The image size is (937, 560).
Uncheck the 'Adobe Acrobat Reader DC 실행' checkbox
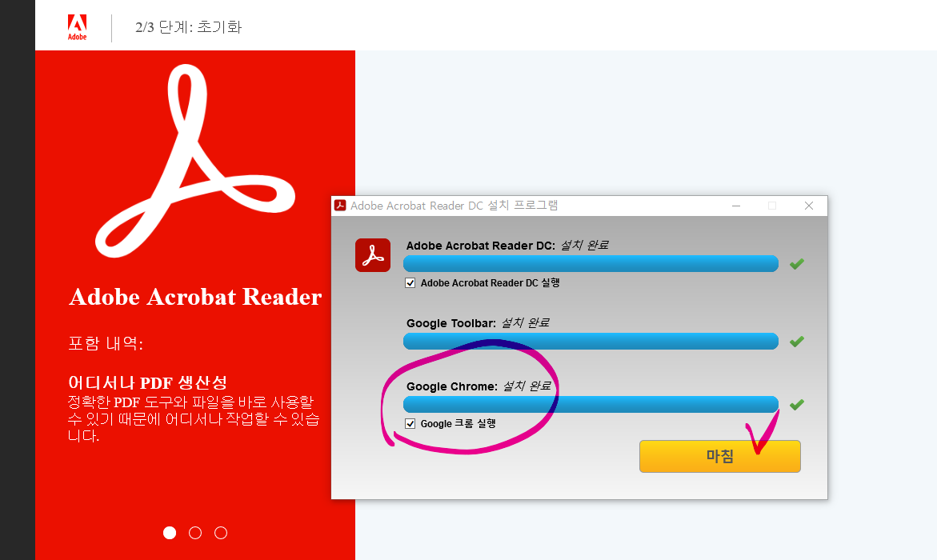pyautogui.click(x=410, y=282)
